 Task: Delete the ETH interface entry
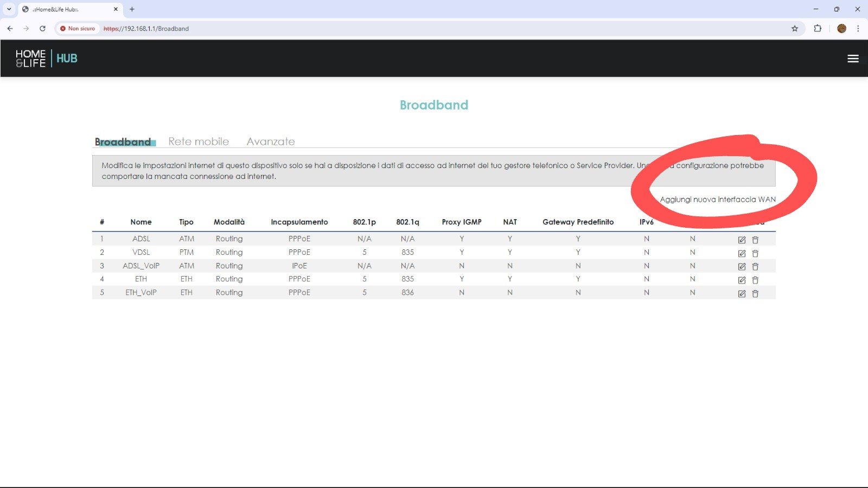coord(755,280)
